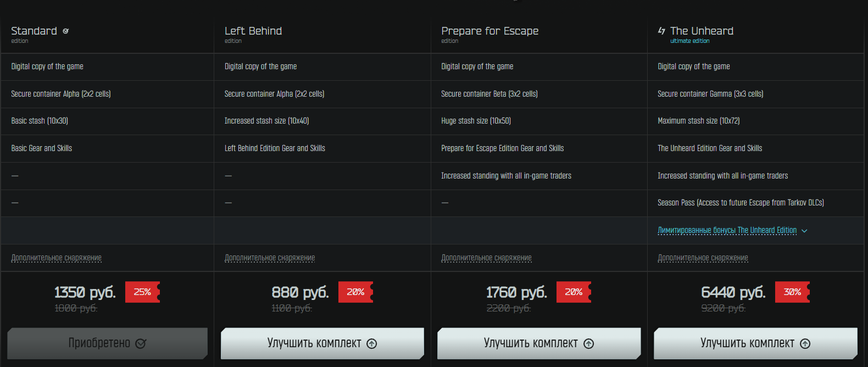Click the 30% discount tag on Unheard

tap(792, 292)
